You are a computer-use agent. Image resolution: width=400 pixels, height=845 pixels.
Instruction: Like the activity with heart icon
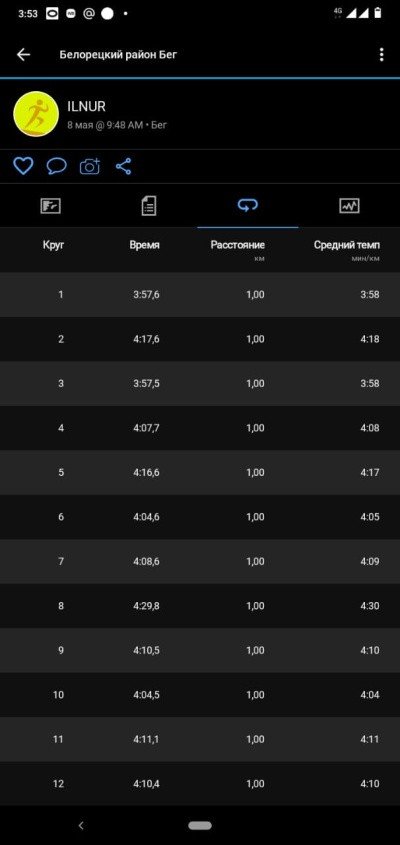tap(23, 166)
